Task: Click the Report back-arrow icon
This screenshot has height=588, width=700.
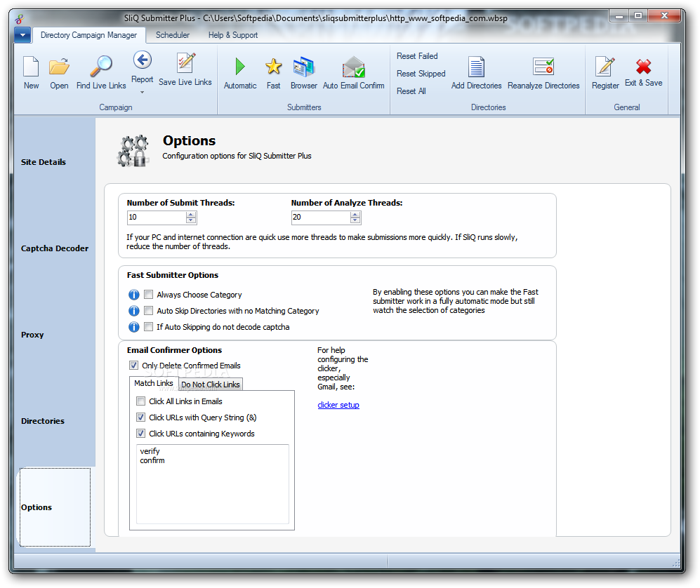Action: 142,60
